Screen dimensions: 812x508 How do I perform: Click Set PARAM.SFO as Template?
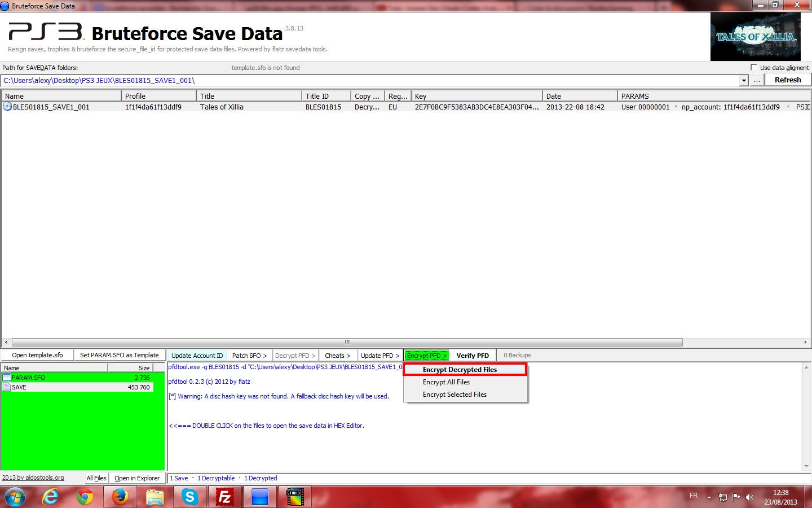[120, 355]
